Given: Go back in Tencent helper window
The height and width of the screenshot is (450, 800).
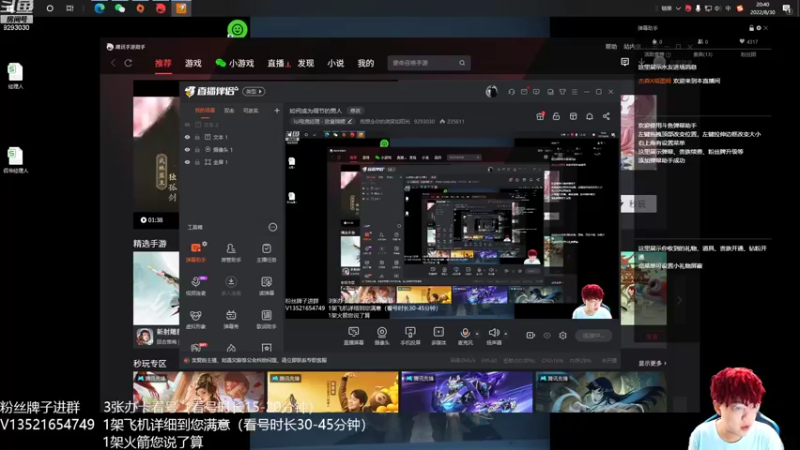Looking at the screenshot, I should point(113,63).
